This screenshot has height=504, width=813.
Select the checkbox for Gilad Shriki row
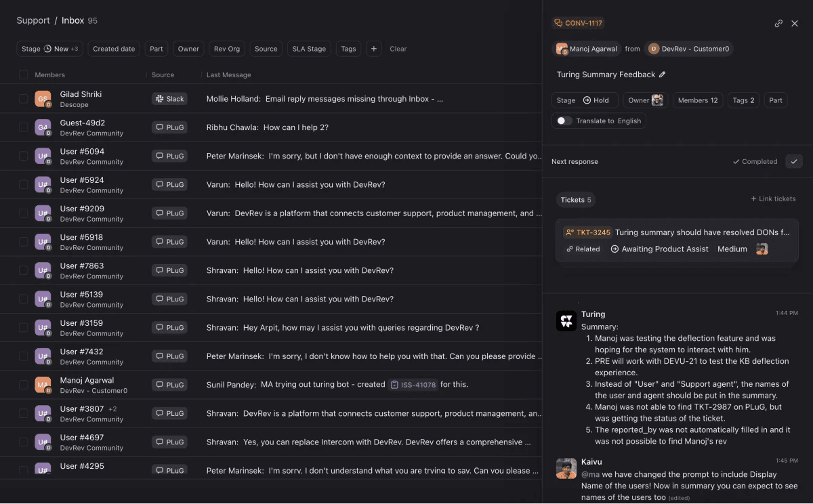24,99
